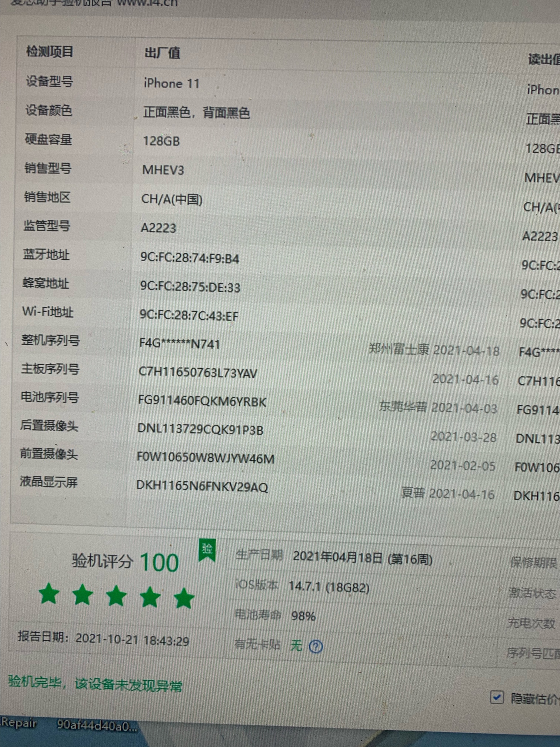The height and width of the screenshot is (747, 560).
Task: Click Bluetooth address 9C:FC:28:74:F9:B4
Action: click(190, 258)
